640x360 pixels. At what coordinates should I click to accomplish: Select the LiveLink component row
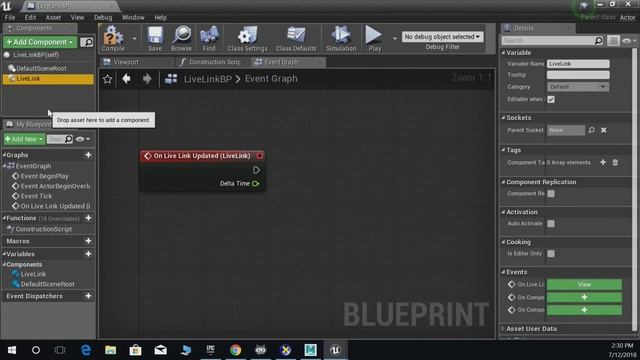(48, 79)
